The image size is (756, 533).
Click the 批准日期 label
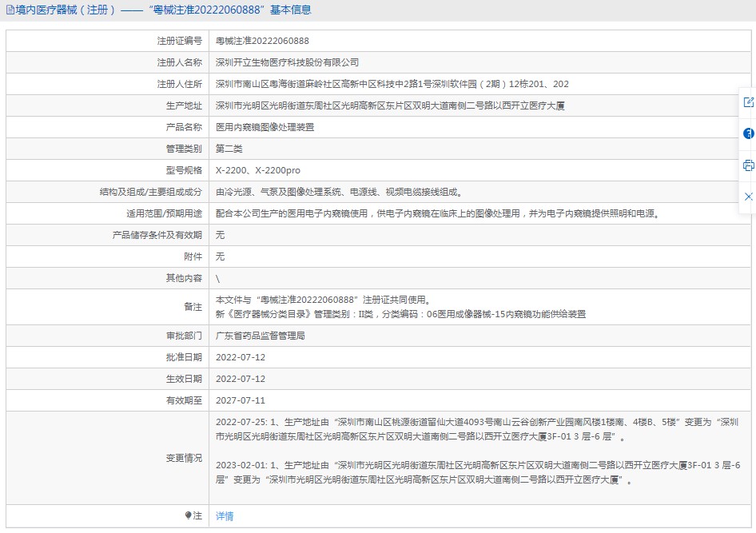tap(184, 357)
